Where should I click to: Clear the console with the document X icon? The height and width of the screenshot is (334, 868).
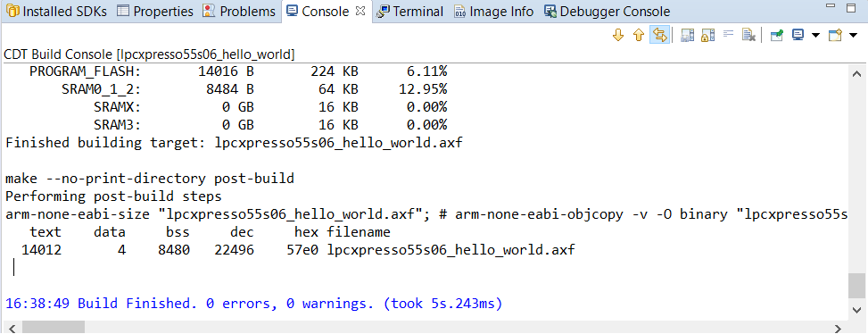click(x=749, y=36)
